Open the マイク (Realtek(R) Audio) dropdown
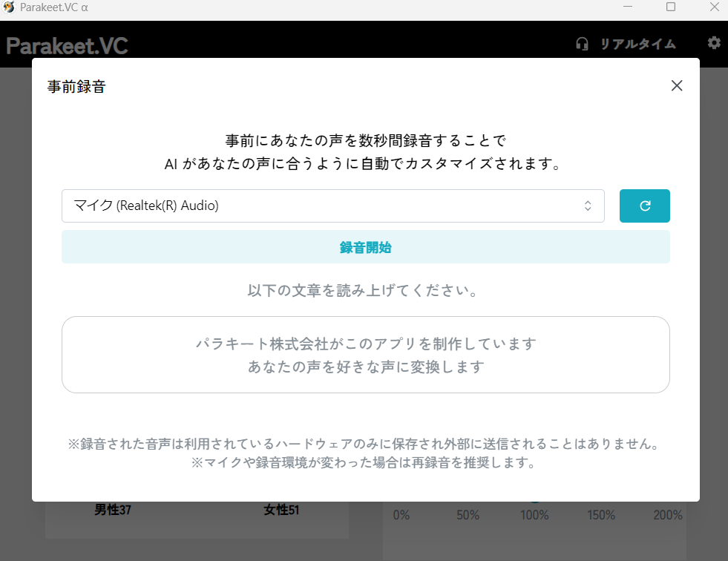 point(333,206)
